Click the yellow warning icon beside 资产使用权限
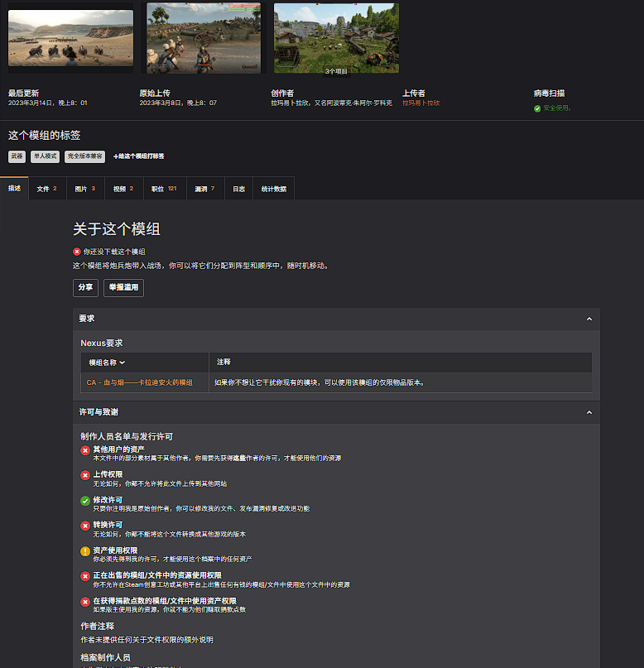 (85, 551)
